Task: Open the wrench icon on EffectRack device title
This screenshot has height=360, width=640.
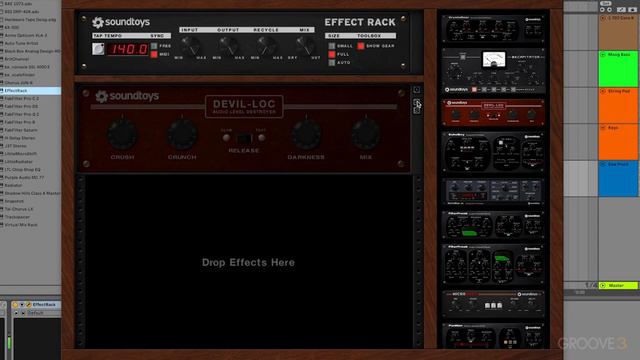Action: coord(29,305)
